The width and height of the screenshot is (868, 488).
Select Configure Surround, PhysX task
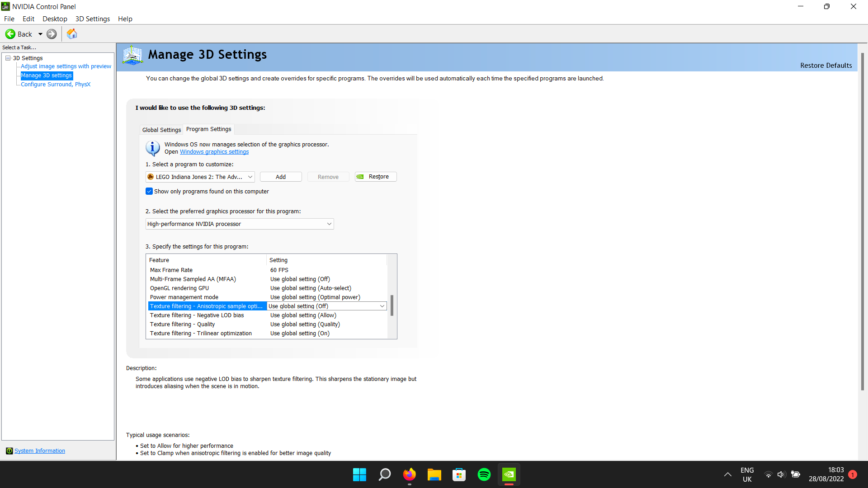56,84
